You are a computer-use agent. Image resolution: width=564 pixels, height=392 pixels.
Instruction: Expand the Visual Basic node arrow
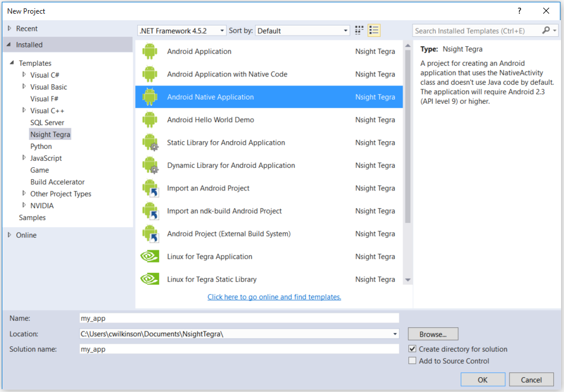click(24, 87)
